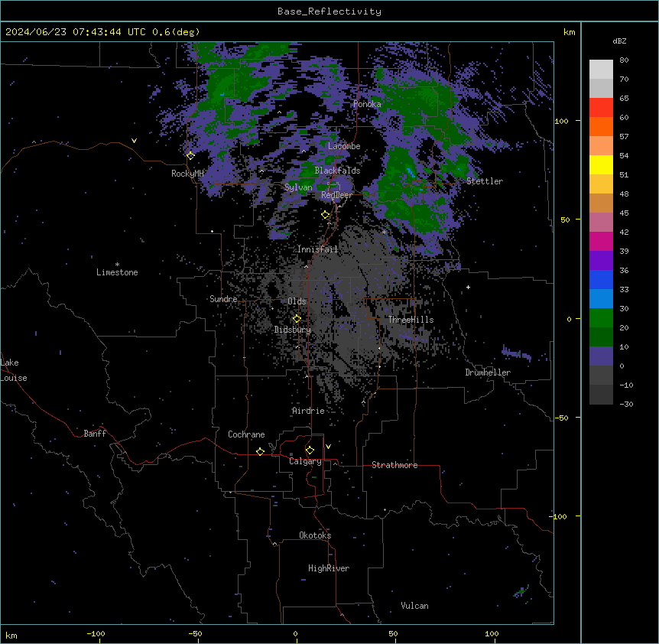Click the yellow V marker northeast of Calgary

click(x=328, y=447)
